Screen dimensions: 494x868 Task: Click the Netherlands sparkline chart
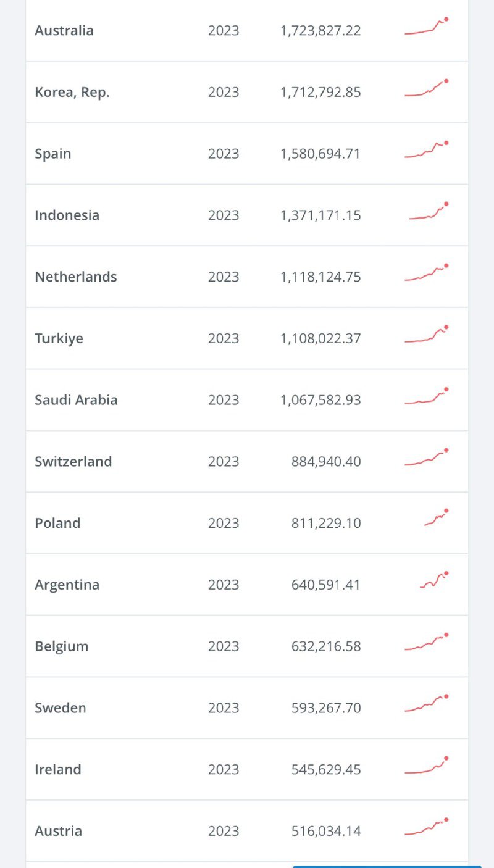[x=427, y=273]
